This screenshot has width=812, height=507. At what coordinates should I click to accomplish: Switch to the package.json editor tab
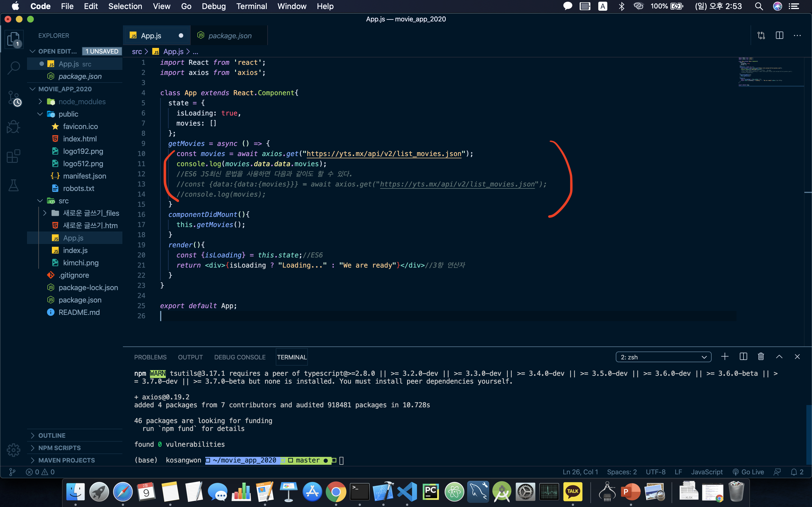(x=230, y=35)
